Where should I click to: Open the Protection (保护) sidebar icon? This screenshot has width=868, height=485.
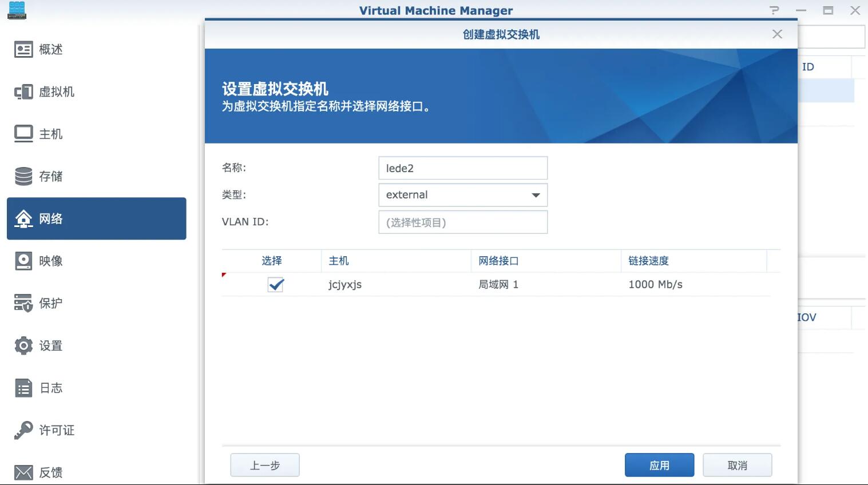[23, 303]
